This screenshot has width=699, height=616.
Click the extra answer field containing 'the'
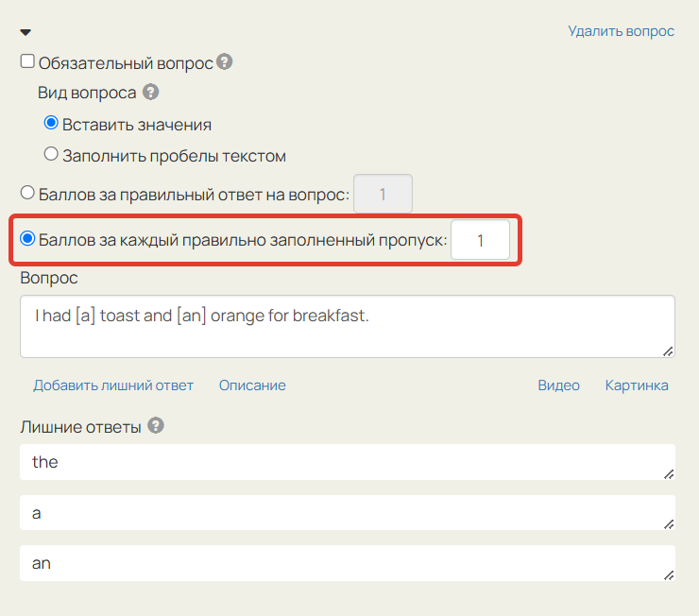tap(348, 462)
